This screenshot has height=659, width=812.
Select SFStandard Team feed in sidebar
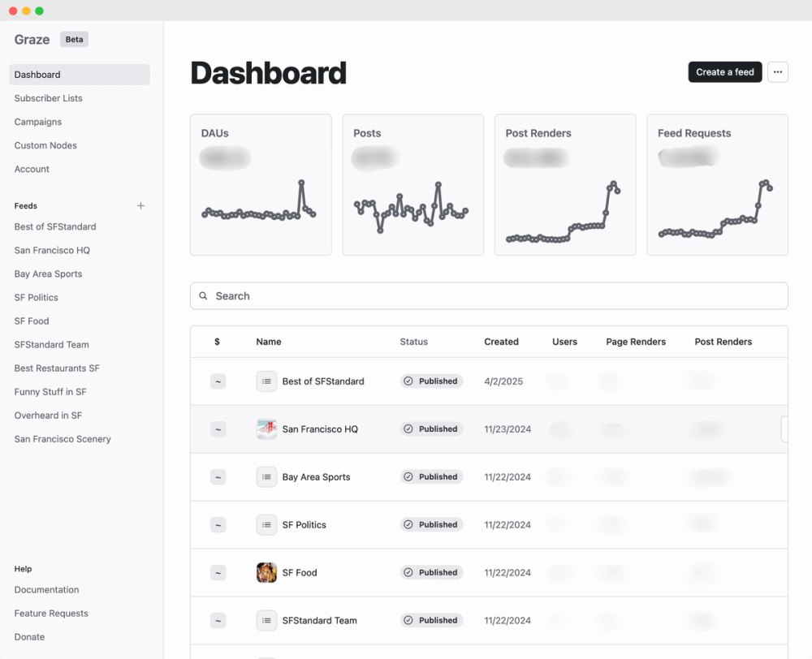tap(51, 345)
